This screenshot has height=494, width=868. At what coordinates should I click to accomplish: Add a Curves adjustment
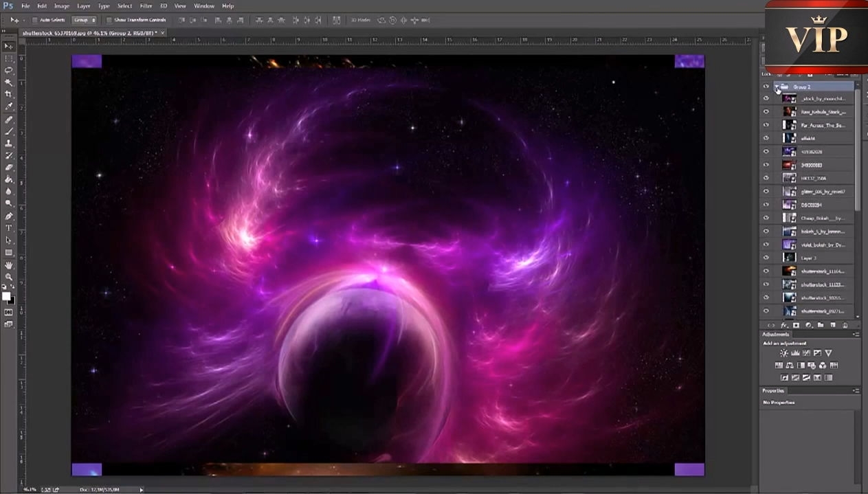pyautogui.click(x=805, y=352)
